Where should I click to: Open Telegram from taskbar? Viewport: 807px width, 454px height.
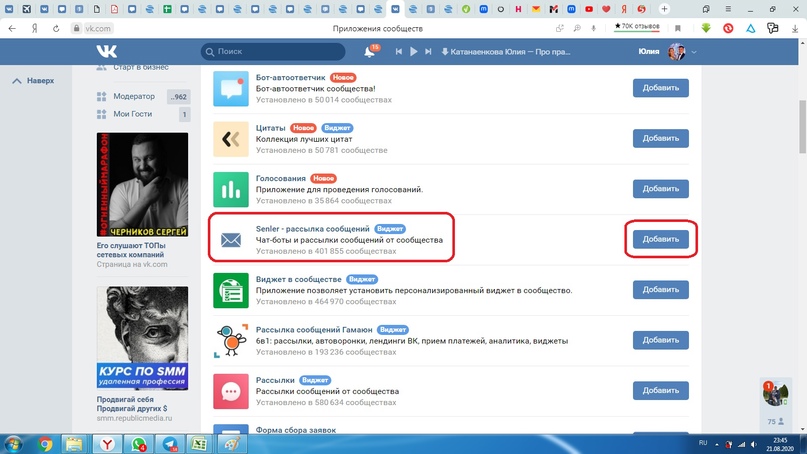170,444
